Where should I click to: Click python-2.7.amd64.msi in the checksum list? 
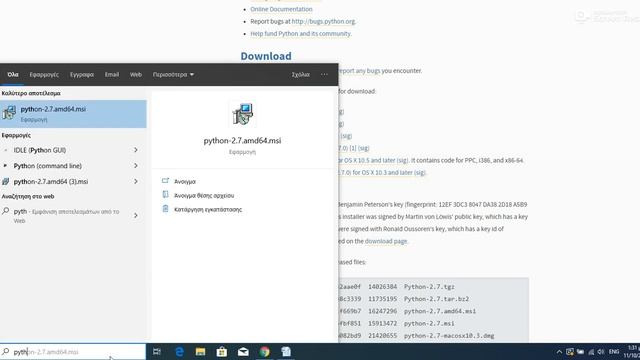point(440,311)
